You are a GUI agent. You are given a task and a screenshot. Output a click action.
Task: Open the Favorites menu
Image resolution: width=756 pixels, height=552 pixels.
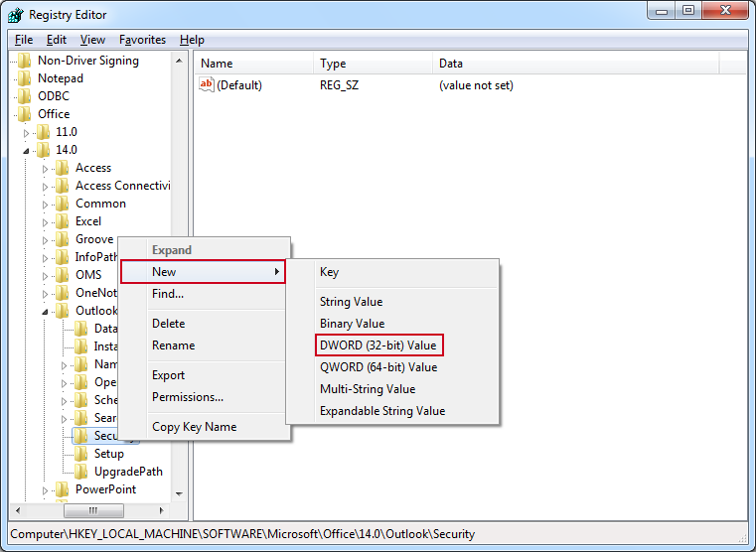142,40
